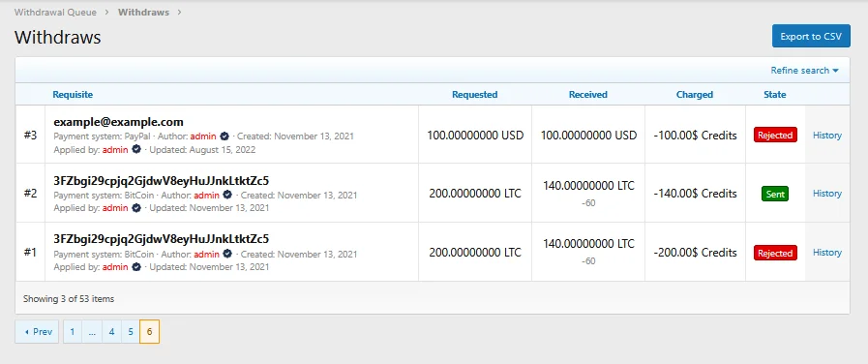Open the Withdrawal Queue breadcrumb link
868x364 pixels.
[55, 12]
